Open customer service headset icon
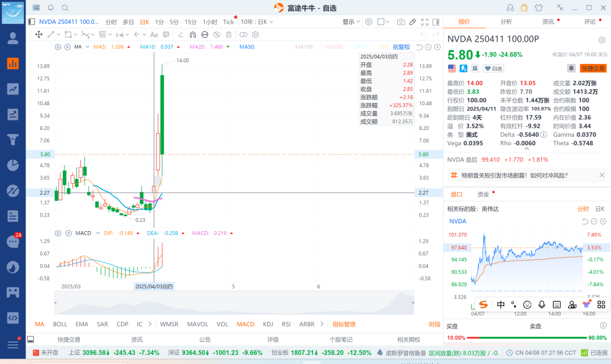The image size is (611, 364). (x=510, y=8)
